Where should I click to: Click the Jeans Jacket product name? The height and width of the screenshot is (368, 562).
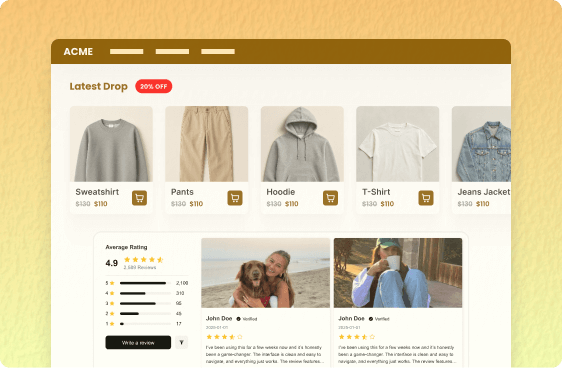[x=484, y=192]
